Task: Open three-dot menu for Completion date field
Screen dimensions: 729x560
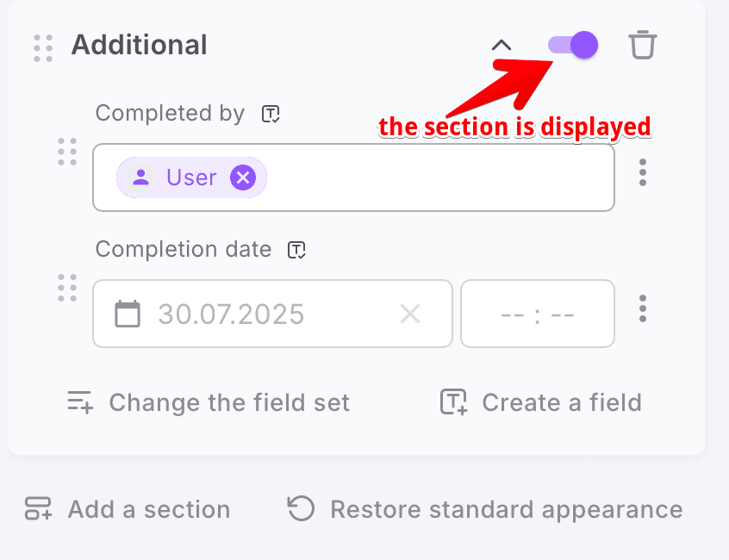Action: [x=643, y=308]
